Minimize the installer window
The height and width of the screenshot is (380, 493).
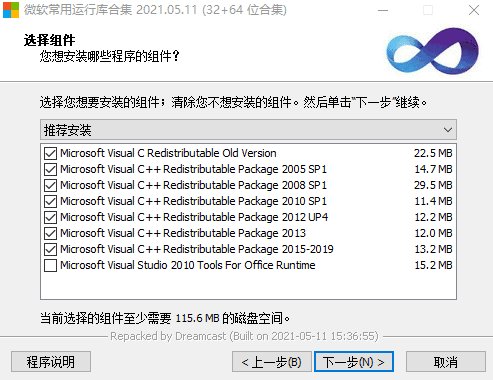click(383, 10)
